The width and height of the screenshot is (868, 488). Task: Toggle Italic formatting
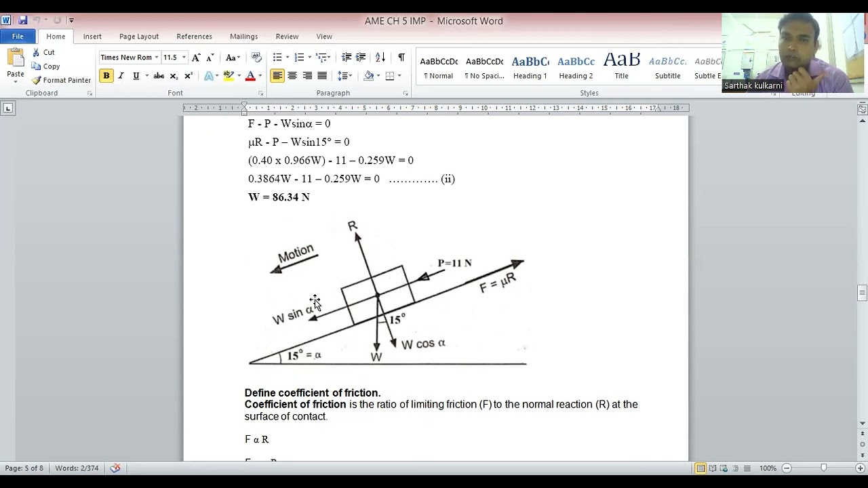121,76
